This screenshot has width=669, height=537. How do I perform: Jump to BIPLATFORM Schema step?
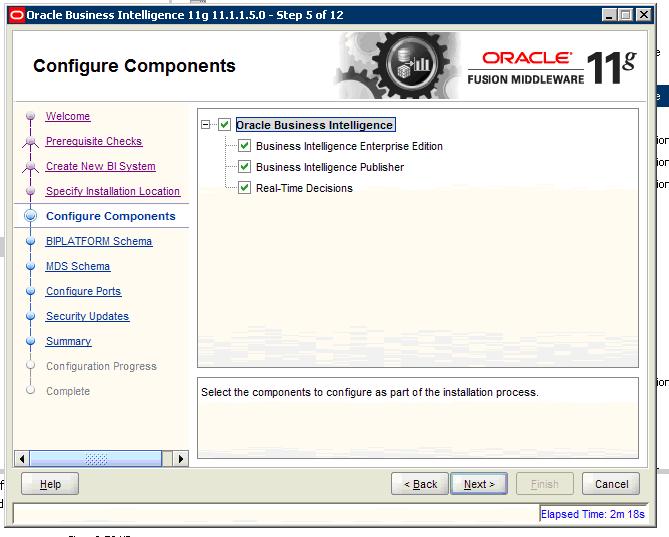pyautogui.click(x=99, y=241)
